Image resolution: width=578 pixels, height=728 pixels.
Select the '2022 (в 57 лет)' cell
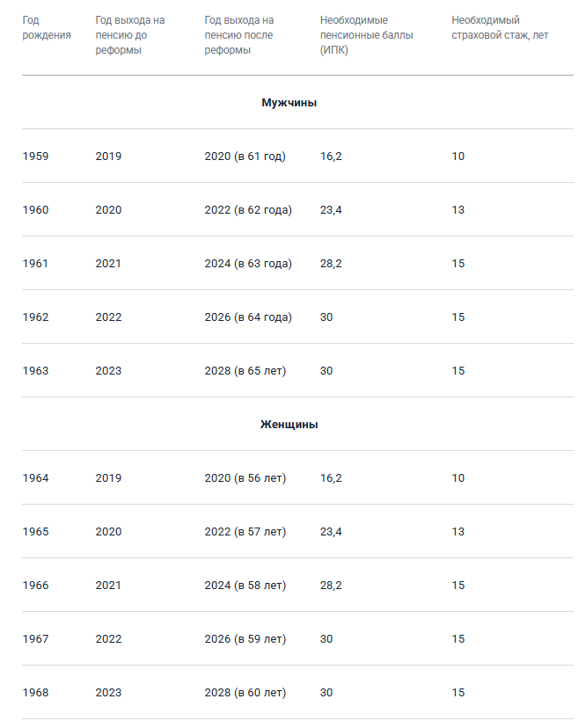(245, 532)
